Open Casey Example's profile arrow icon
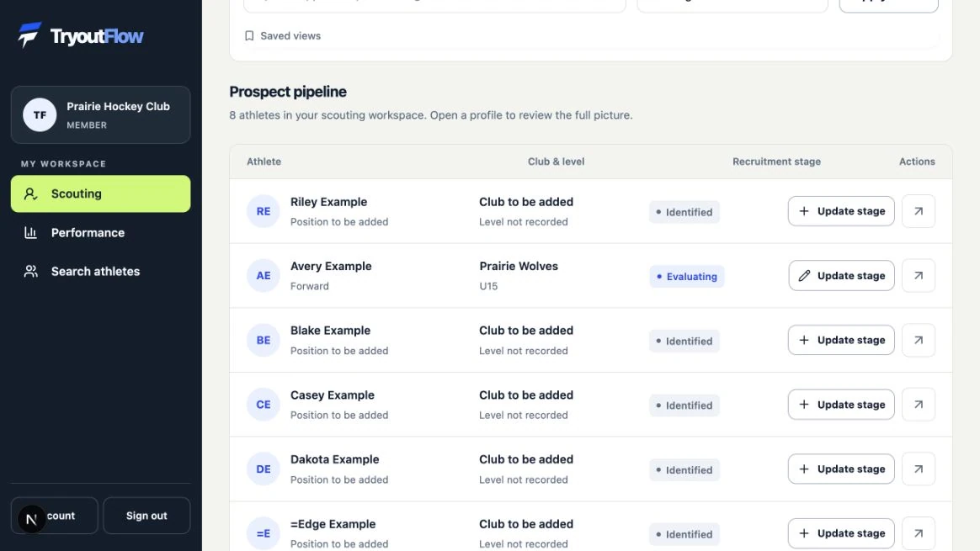Viewport: 980px width, 551px height. coord(919,404)
